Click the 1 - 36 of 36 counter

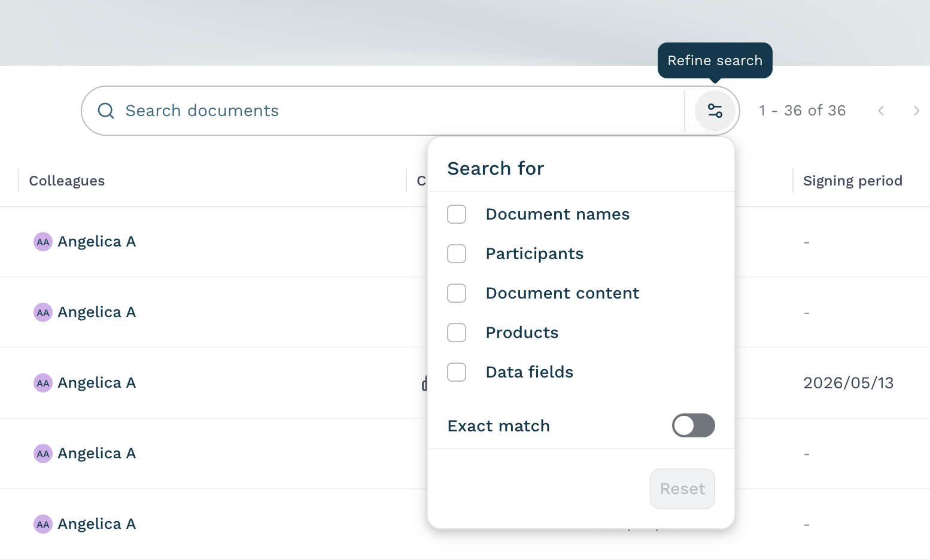803,111
